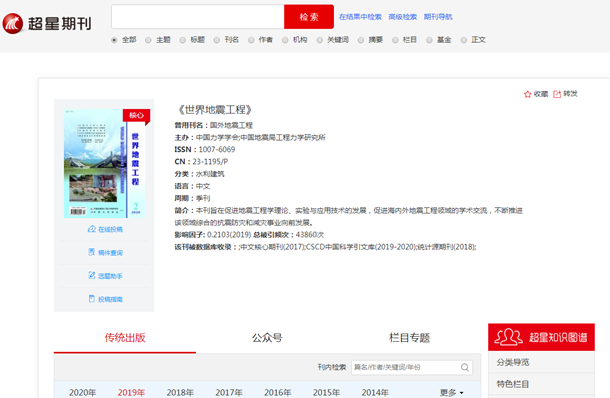This screenshot has width=610, height=398.
Task: Open the 2015年 issues
Action: click(x=326, y=393)
